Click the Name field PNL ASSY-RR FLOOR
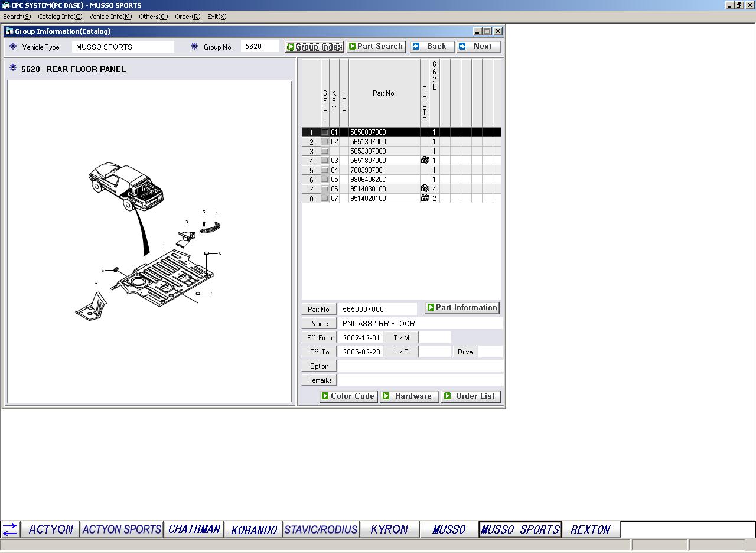The image size is (756, 553). point(421,324)
